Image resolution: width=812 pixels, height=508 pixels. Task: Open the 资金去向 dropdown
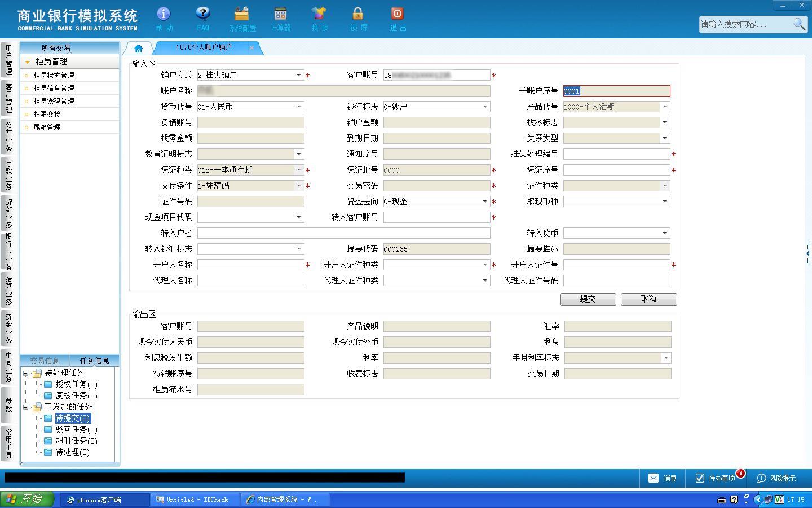485,202
